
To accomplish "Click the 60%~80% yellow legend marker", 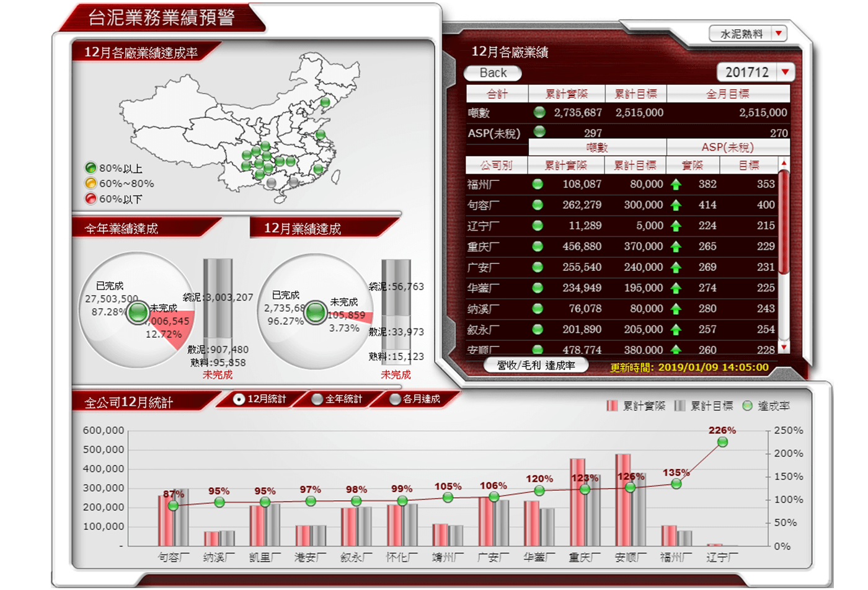I will click(91, 183).
